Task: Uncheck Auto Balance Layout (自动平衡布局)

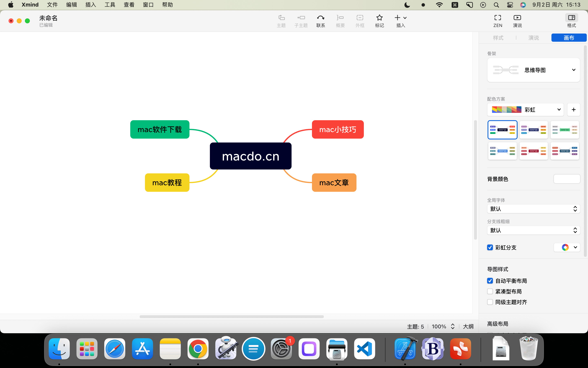Action: [x=490, y=281]
